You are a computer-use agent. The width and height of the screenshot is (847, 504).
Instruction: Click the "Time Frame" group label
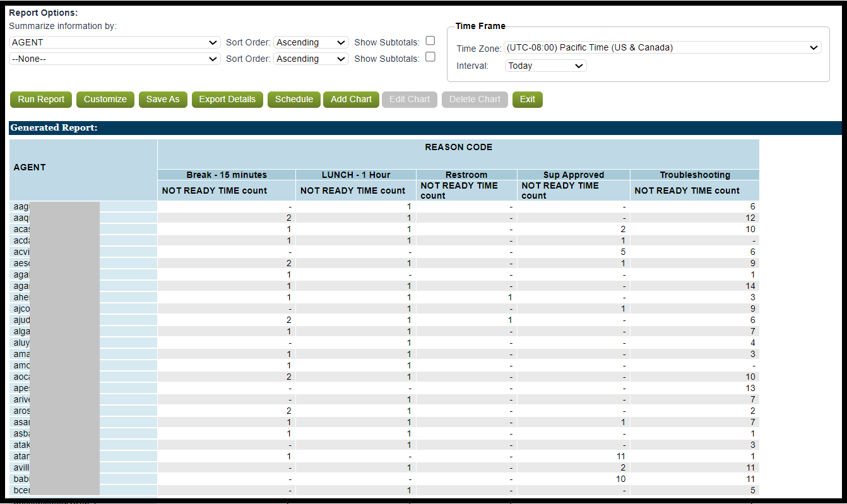(480, 26)
